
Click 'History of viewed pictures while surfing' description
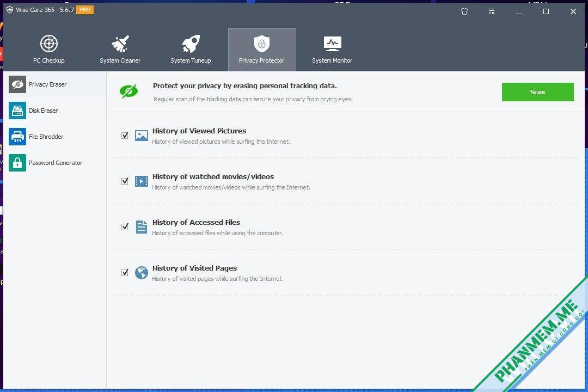221,142
